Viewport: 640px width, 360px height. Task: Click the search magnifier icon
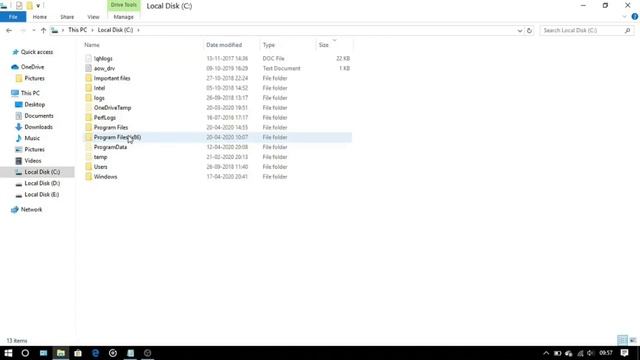[x=628, y=30]
